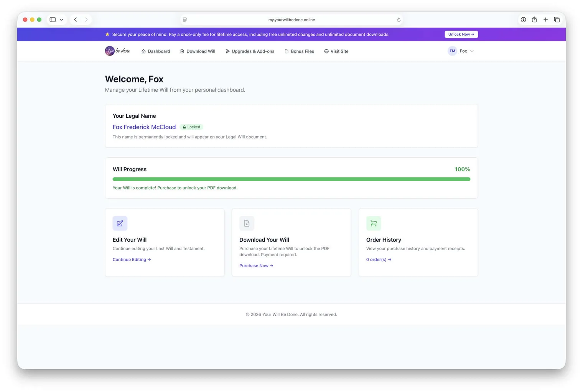Click the star icon in promo banner
Viewport: 583px width, 392px height.
coord(107,34)
